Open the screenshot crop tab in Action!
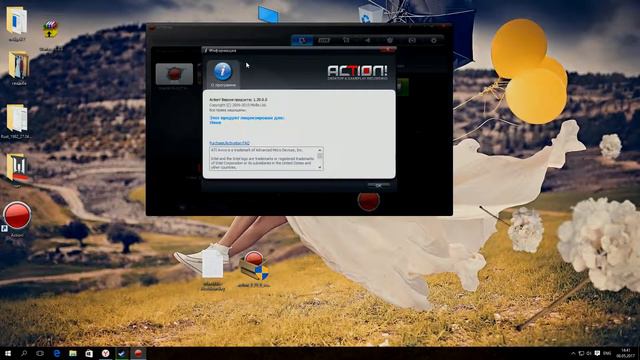Image resolution: width=640 pixels, height=360 pixels. [346, 40]
